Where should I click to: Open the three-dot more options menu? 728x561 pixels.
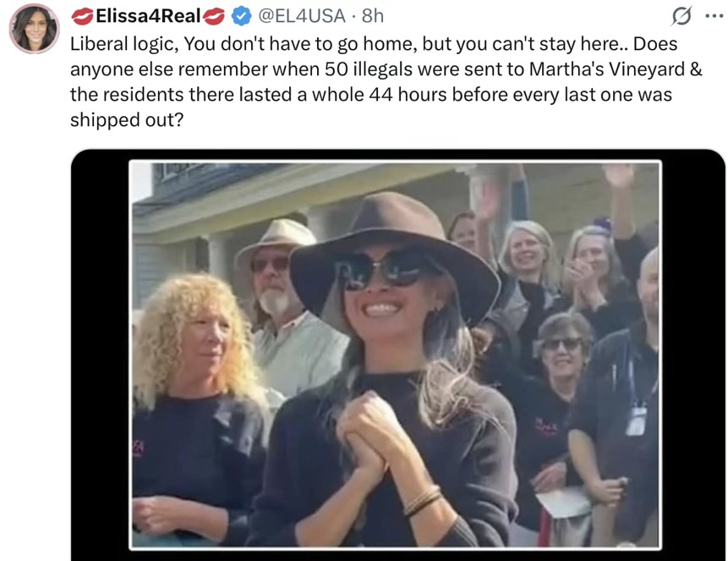(x=714, y=16)
